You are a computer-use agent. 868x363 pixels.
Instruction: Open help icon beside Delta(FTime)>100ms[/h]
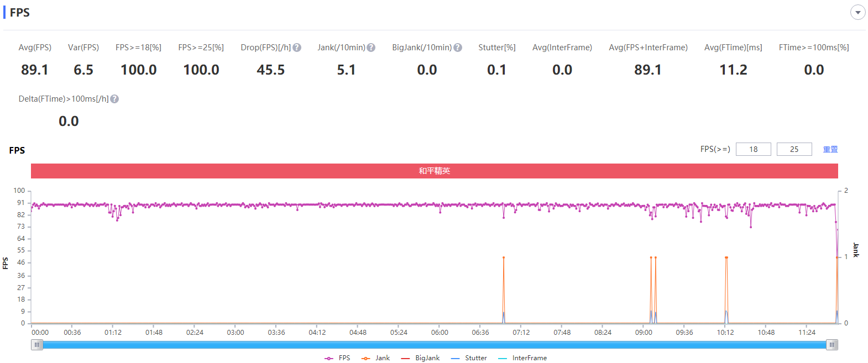tap(114, 99)
